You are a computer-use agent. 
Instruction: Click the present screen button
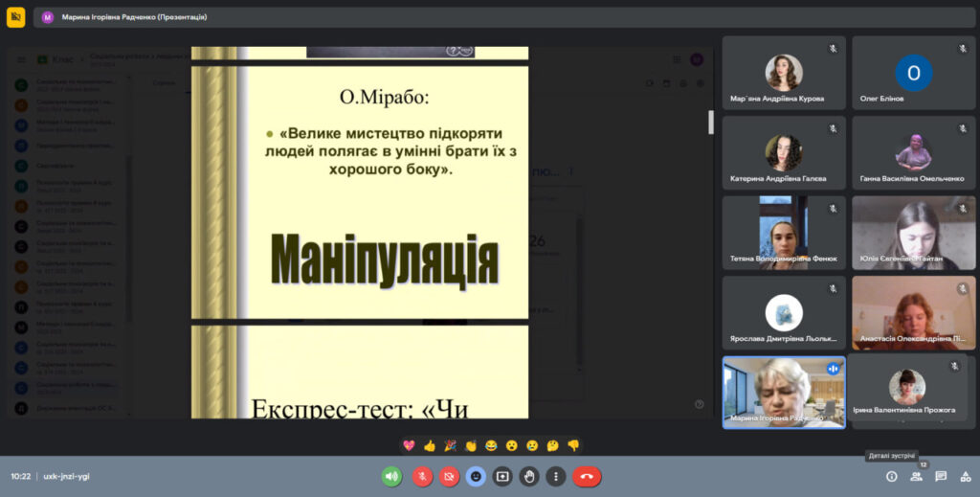point(502,476)
